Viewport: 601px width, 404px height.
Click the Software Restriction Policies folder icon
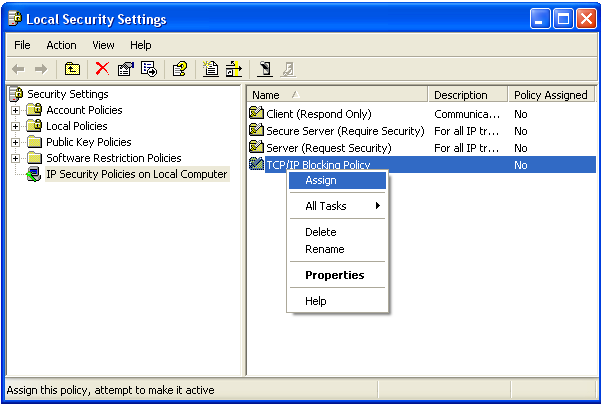click(x=34, y=158)
